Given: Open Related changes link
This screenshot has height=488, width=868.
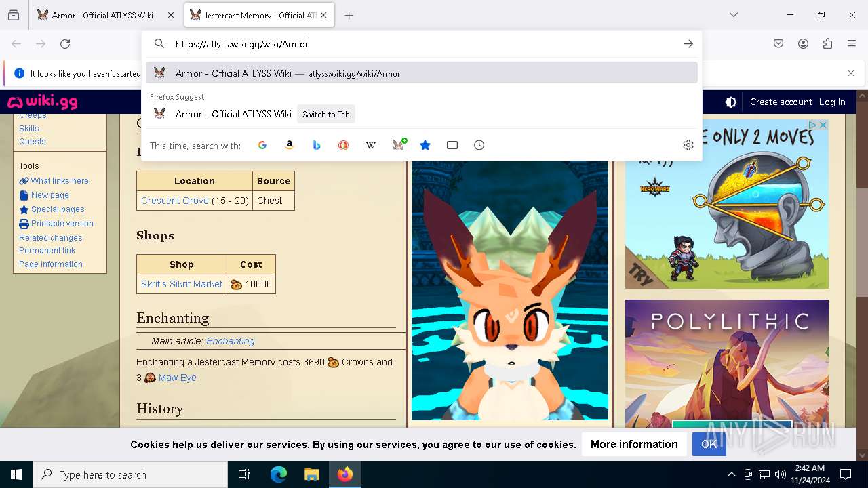Looking at the screenshot, I should click(51, 238).
